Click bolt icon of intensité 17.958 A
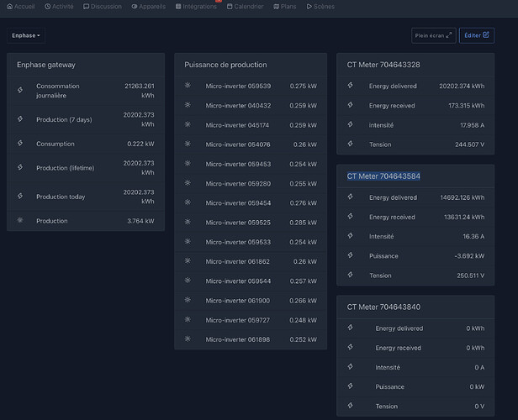 [x=350, y=124]
